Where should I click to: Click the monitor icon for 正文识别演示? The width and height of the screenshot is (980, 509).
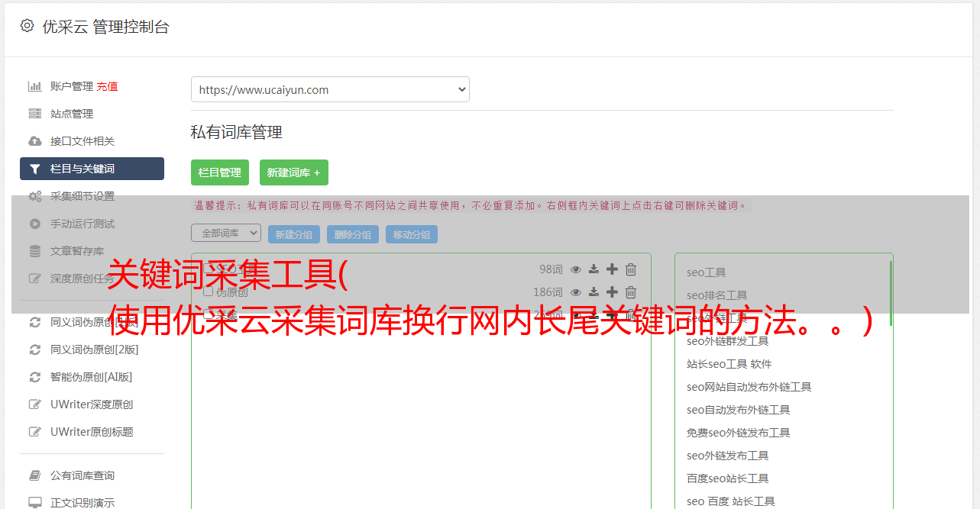click(35, 503)
